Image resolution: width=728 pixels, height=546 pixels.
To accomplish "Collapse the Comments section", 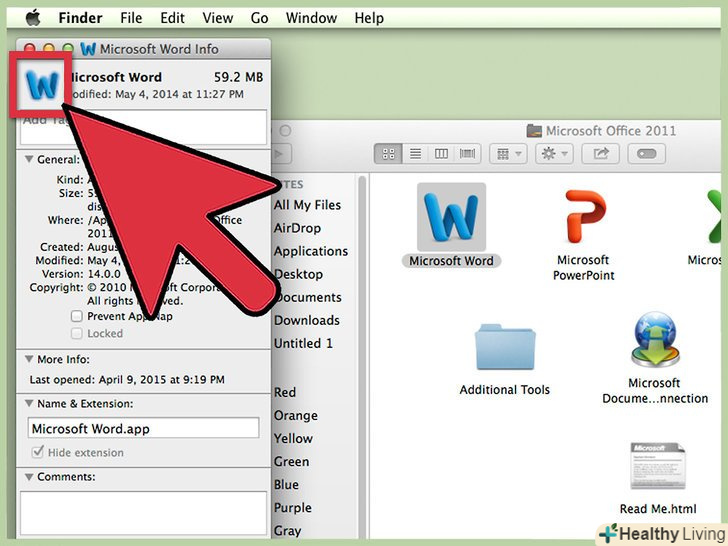I will click(29, 476).
